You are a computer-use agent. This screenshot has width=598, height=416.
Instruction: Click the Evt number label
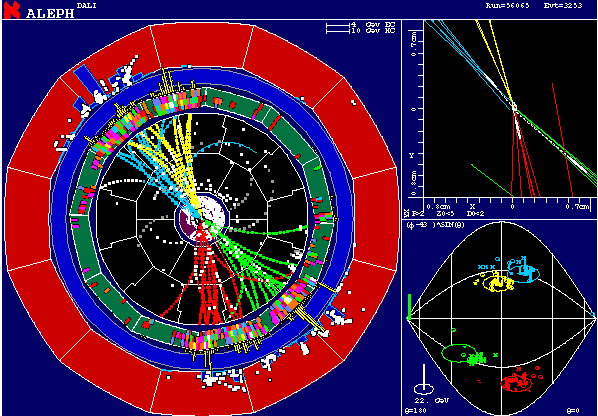[x=563, y=6]
